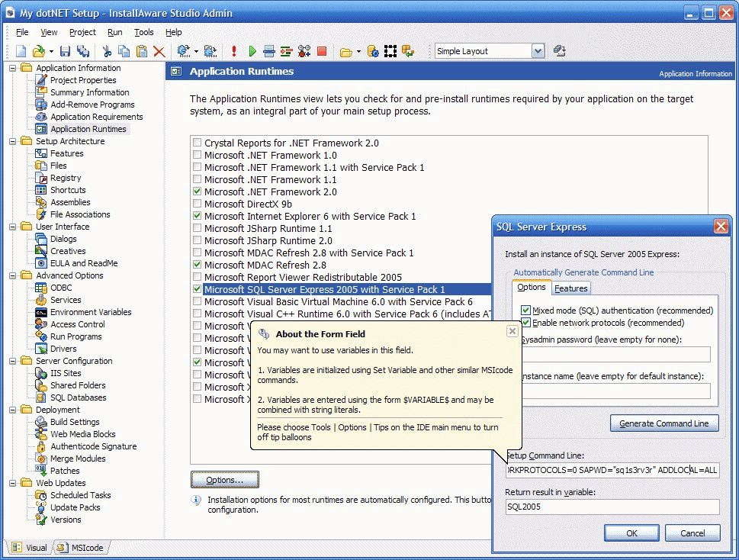The height and width of the screenshot is (560, 739).
Task: Click the output folder icon in toolbar
Action: point(346,52)
